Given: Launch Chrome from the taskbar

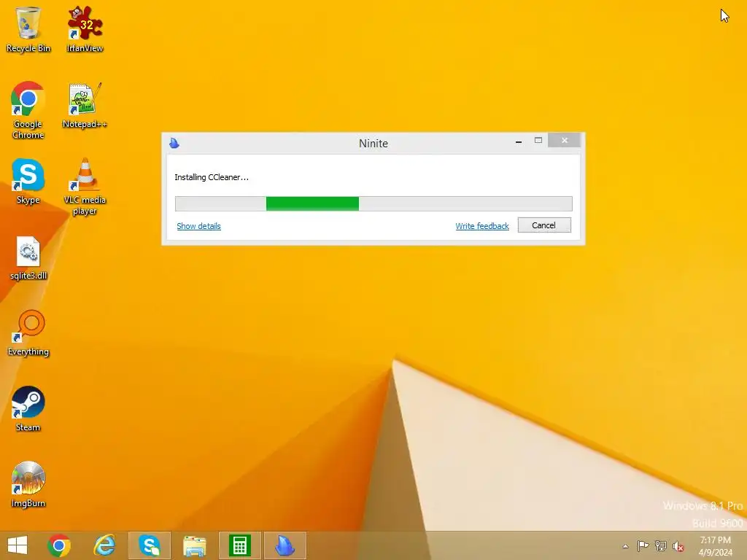Looking at the screenshot, I should click(59, 545).
